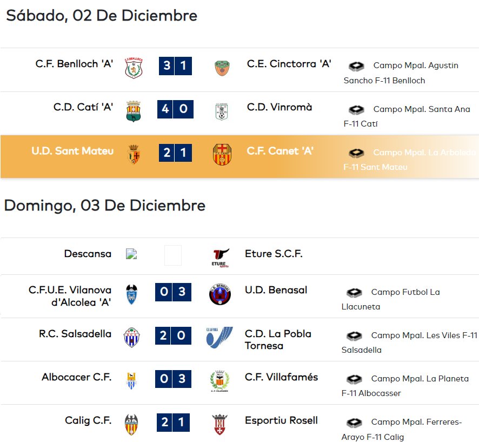Open the Esportiu Rosell badge
The image size is (479, 448).
tap(219, 424)
